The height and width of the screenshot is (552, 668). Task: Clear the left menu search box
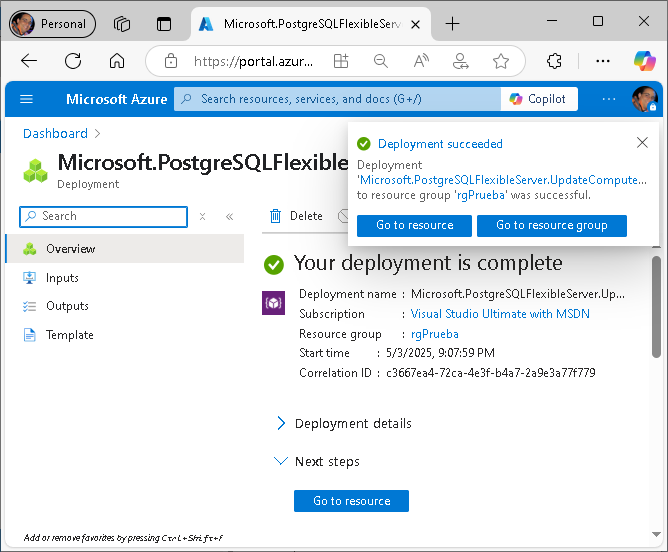(x=202, y=217)
